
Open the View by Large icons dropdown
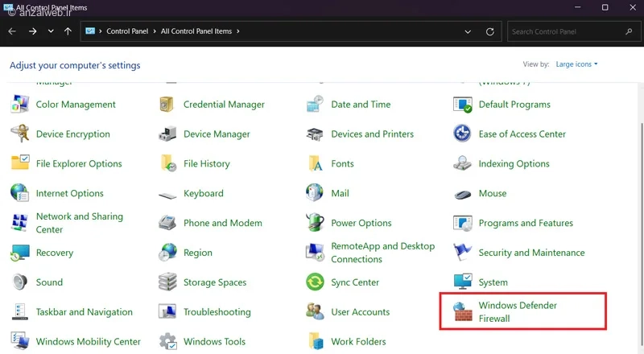(x=576, y=64)
